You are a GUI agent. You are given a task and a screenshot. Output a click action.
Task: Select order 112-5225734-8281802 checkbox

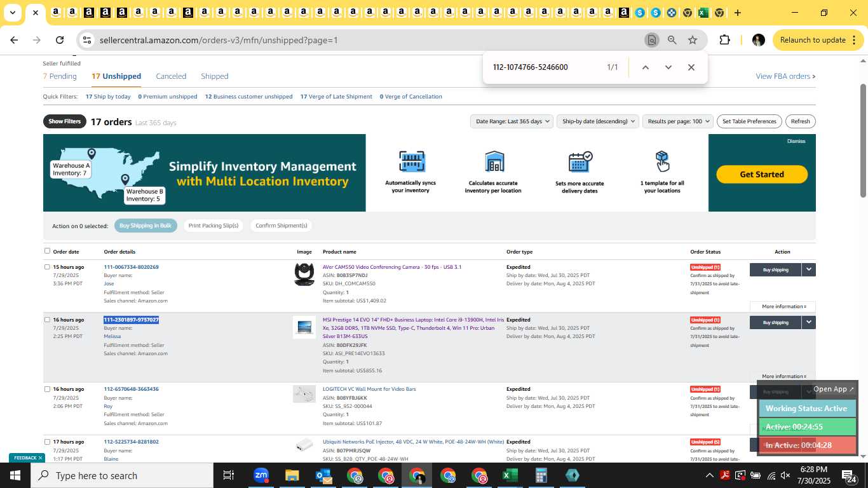pos(47,442)
